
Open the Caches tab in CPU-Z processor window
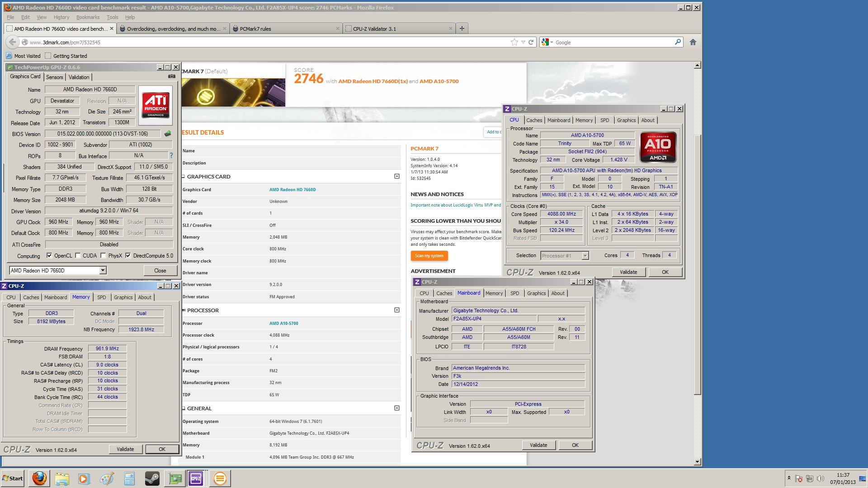[534, 120]
